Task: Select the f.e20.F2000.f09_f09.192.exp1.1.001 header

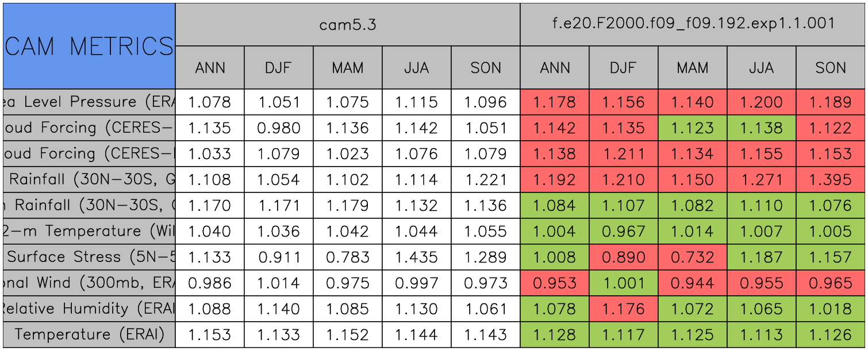Action: pos(692,24)
